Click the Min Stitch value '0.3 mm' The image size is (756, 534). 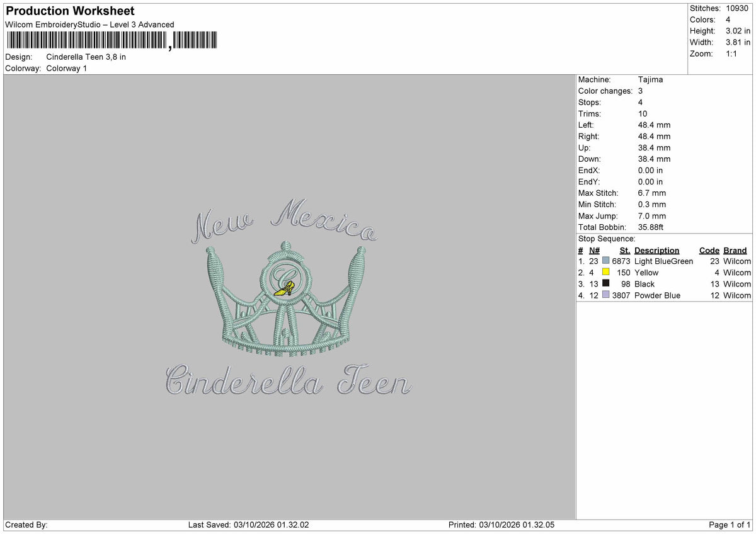[x=652, y=204]
